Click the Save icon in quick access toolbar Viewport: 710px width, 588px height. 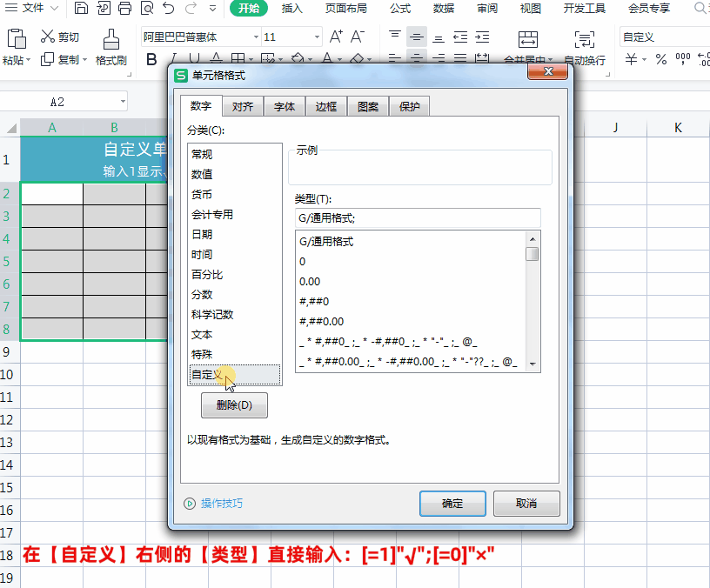point(81,8)
